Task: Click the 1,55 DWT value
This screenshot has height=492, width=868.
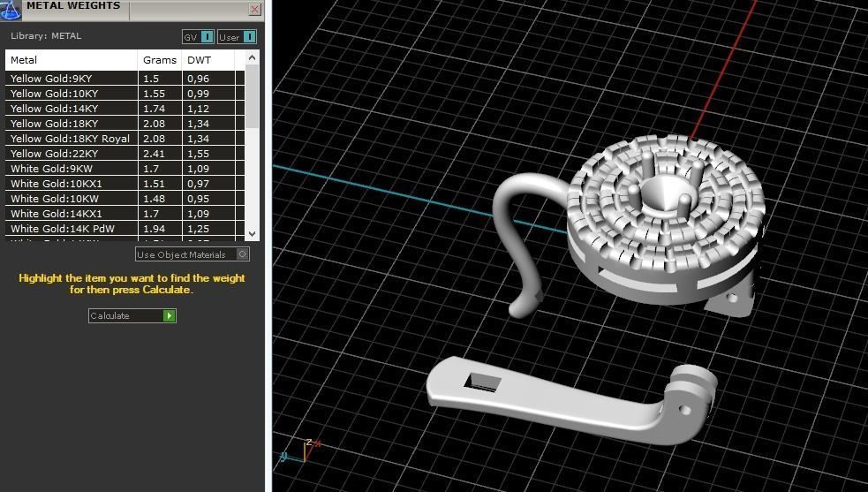Action: (198, 154)
